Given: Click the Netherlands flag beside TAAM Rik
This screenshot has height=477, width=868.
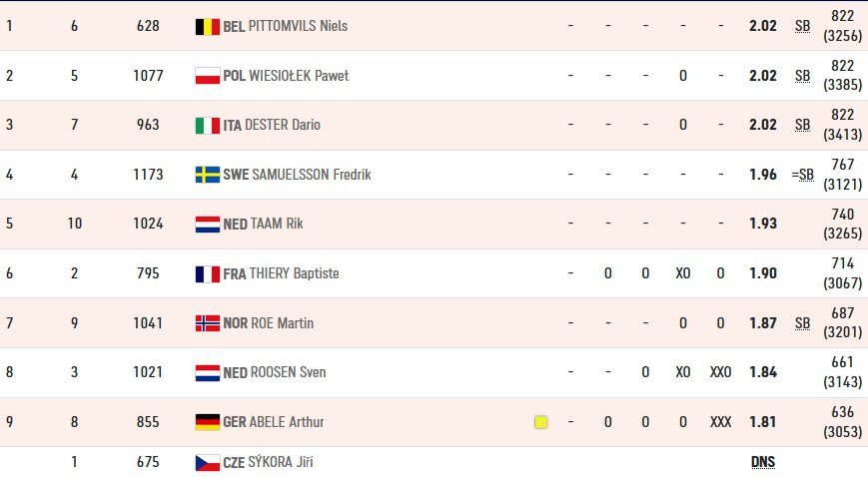Looking at the screenshot, I should (208, 225).
